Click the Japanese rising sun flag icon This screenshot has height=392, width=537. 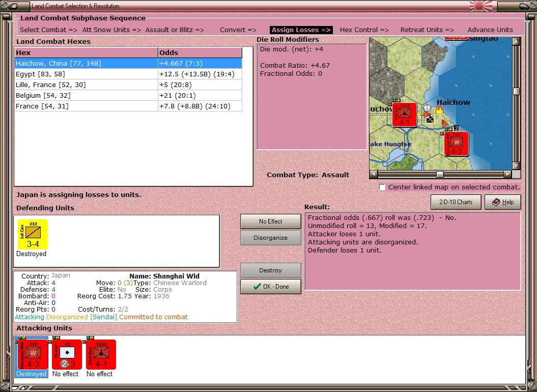tap(481, 6)
